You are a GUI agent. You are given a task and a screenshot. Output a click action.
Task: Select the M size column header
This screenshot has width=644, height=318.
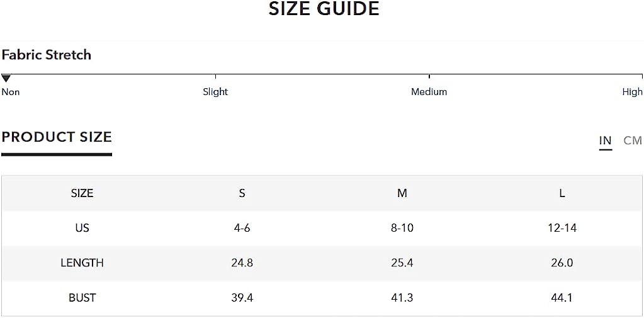[x=402, y=193]
